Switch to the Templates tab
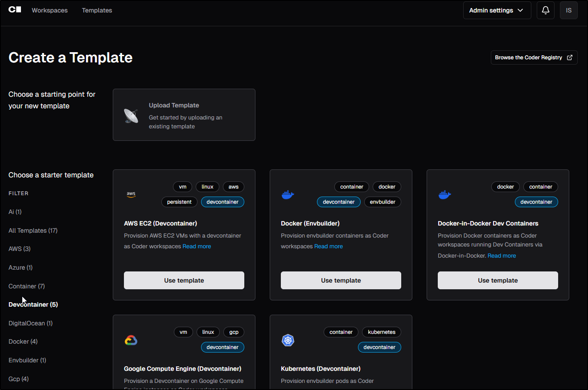The height and width of the screenshot is (390, 588). tap(97, 10)
